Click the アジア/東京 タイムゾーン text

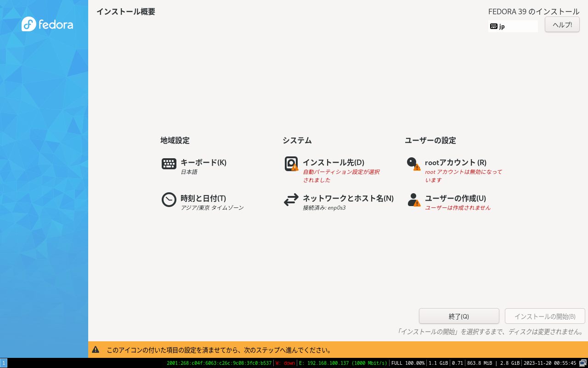pyautogui.click(x=212, y=208)
